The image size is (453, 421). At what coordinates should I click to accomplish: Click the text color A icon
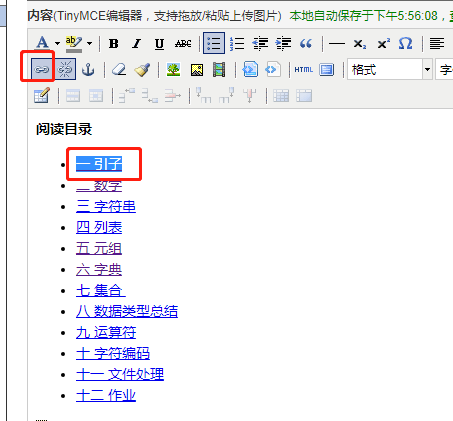point(42,43)
